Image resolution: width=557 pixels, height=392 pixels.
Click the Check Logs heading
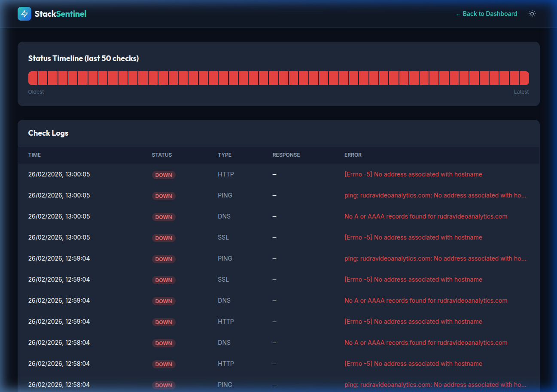tap(48, 133)
